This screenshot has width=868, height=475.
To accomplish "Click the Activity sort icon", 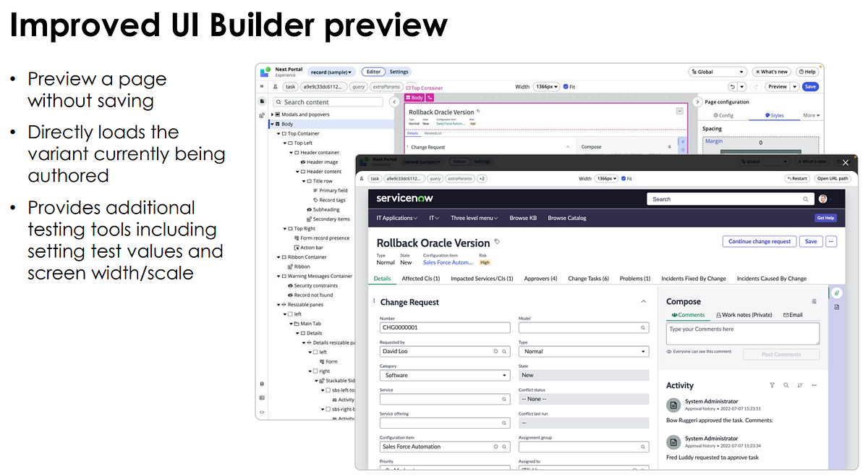I will click(x=800, y=384).
